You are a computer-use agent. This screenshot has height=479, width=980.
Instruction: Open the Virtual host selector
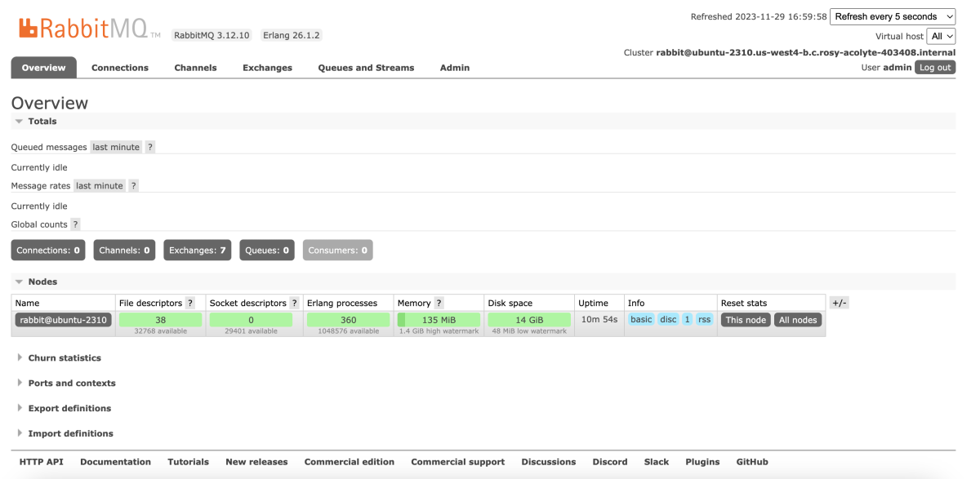[x=941, y=36]
